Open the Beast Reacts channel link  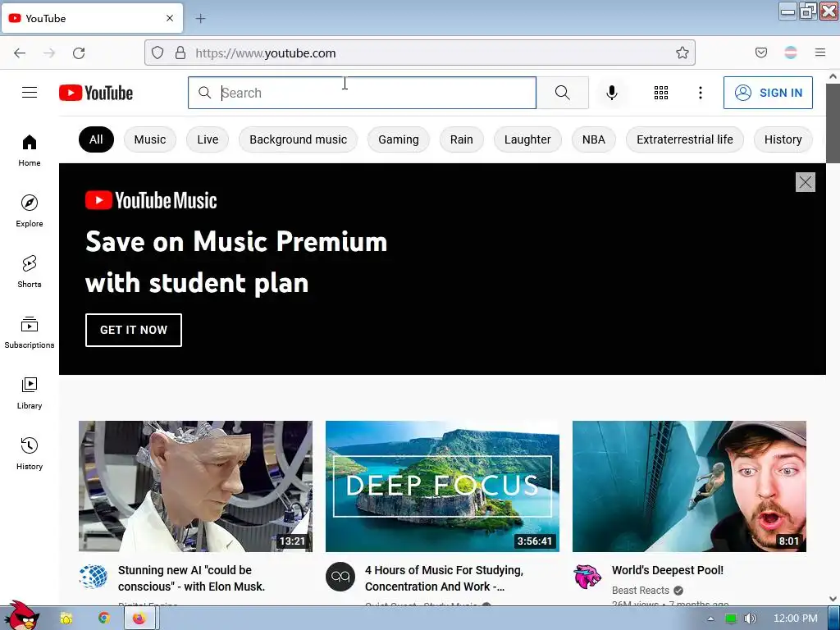point(641,591)
